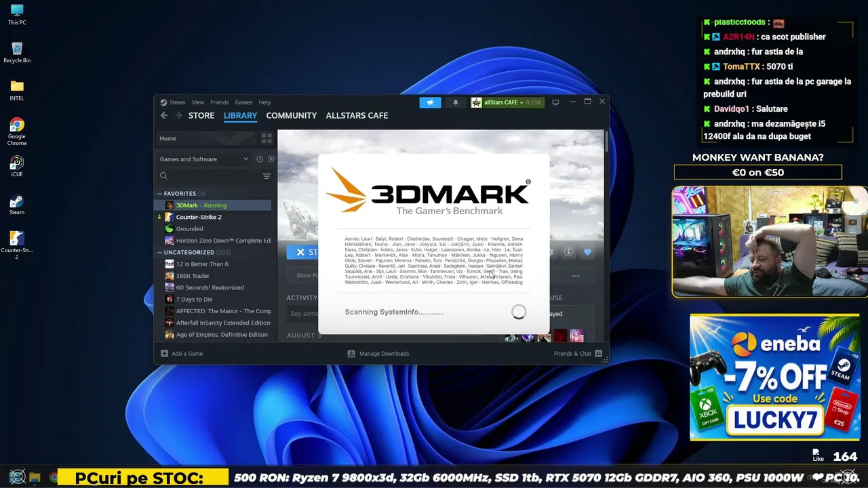This screenshot has width=868, height=488.
Task: Expand the allStars CAFE account dropdown
Action: click(x=507, y=102)
